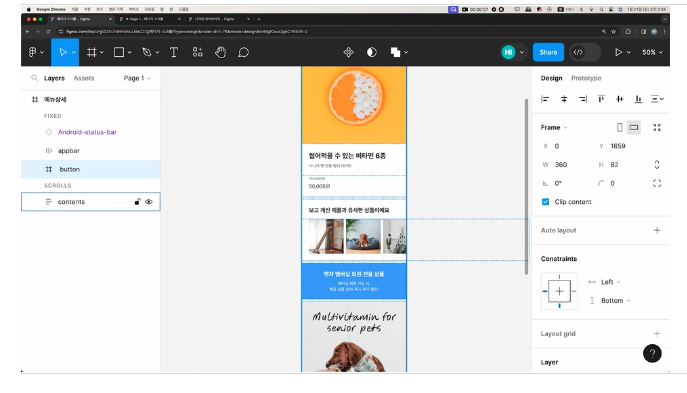Image resolution: width=687 pixels, height=393 pixels.
Task: Add layout grid with plus icon
Action: point(657,333)
